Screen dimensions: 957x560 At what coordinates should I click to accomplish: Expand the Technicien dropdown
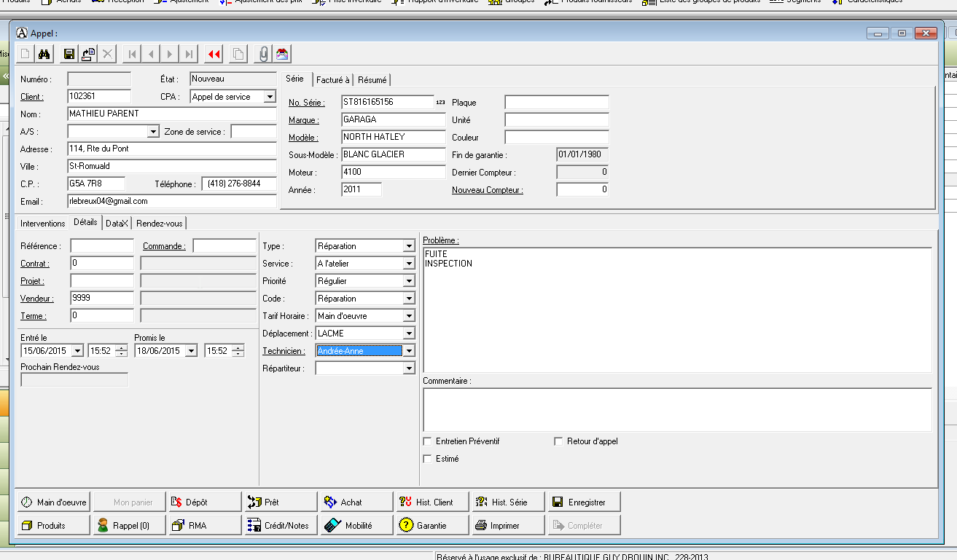click(x=409, y=351)
